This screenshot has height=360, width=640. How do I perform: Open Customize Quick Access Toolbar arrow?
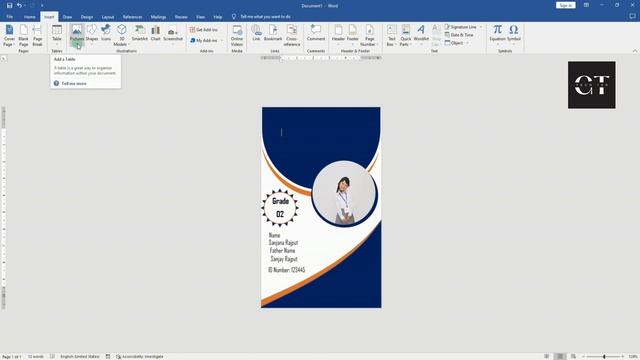[x=42, y=5]
